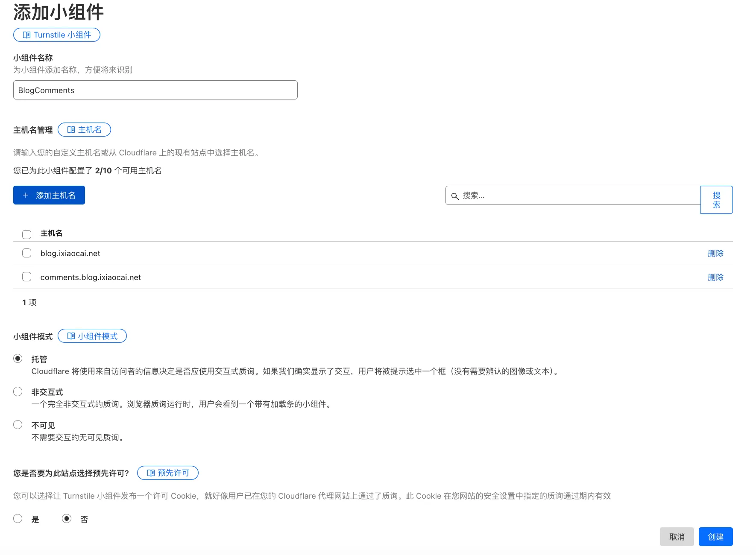Choose the 不可见 widget mode
The height and width of the screenshot is (555, 756).
(18, 425)
